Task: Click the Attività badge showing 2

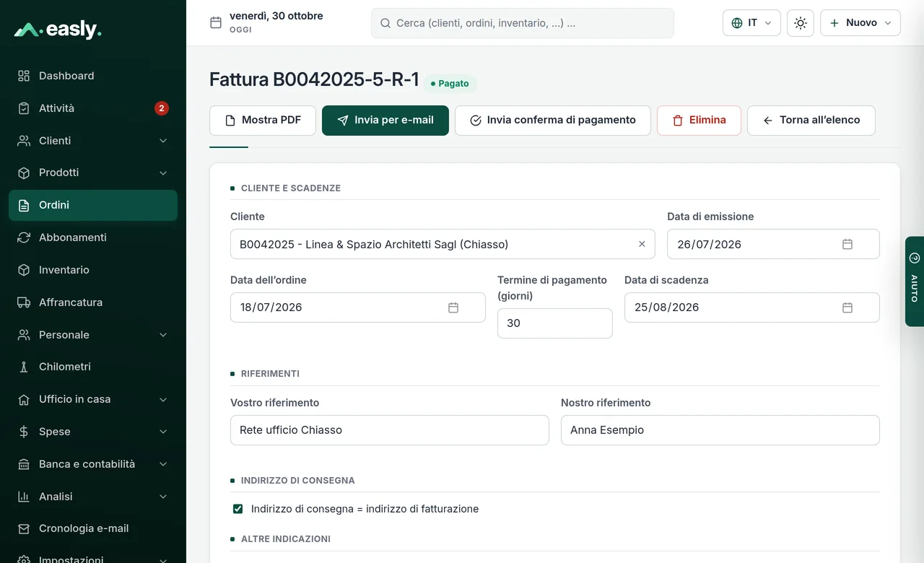Action: point(162,108)
